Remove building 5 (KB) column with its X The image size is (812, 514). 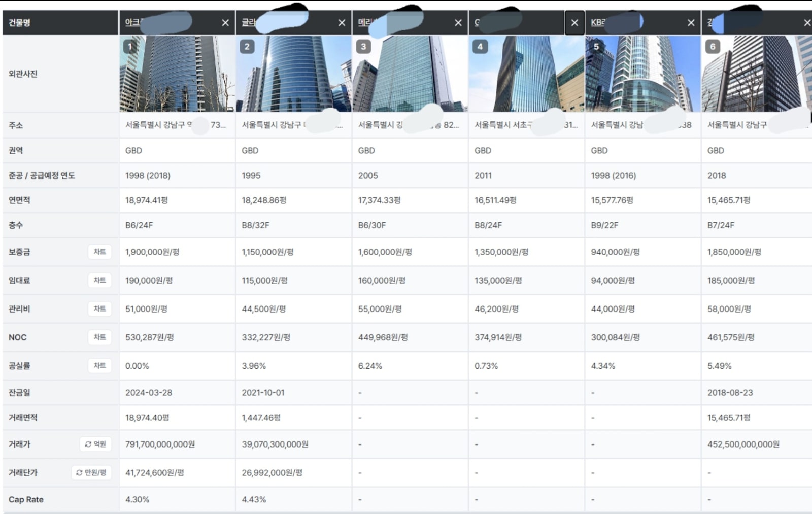(x=691, y=23)
